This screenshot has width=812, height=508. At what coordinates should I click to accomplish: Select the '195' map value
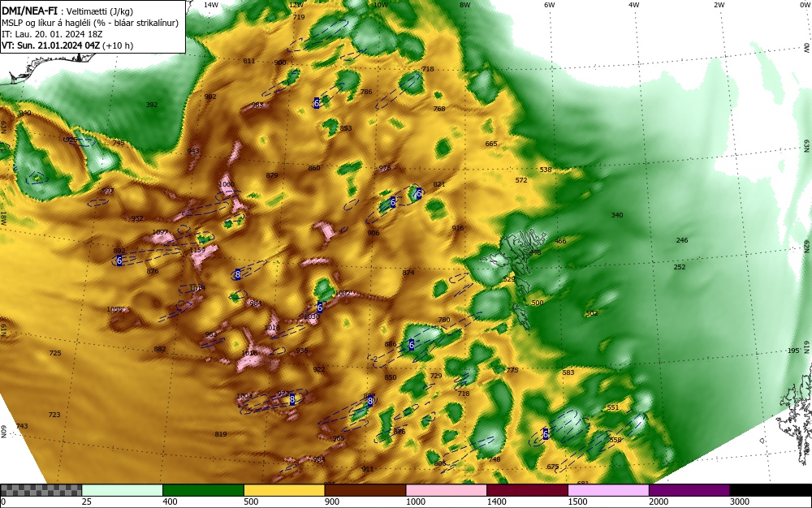[794, 351]
